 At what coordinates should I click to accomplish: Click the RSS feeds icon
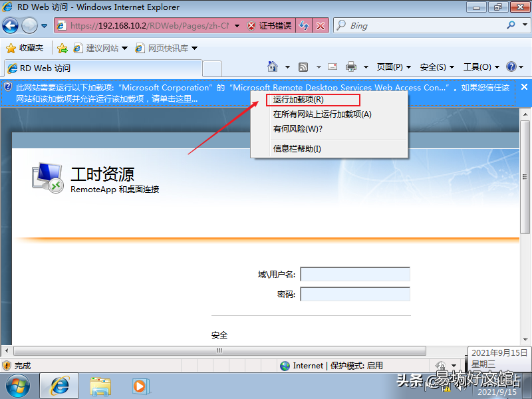point(303,67)
